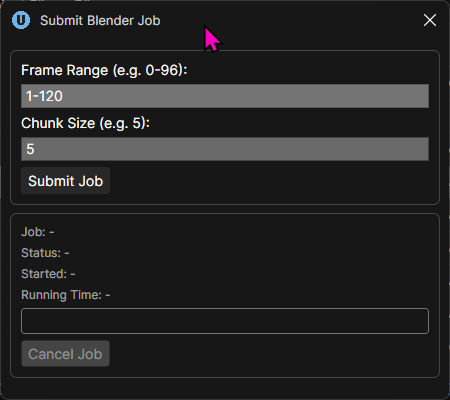This screenshot has height=400, width=450.
Task: Click the Chunk Size (e.g. 5) label
Action: click(85, 123)
